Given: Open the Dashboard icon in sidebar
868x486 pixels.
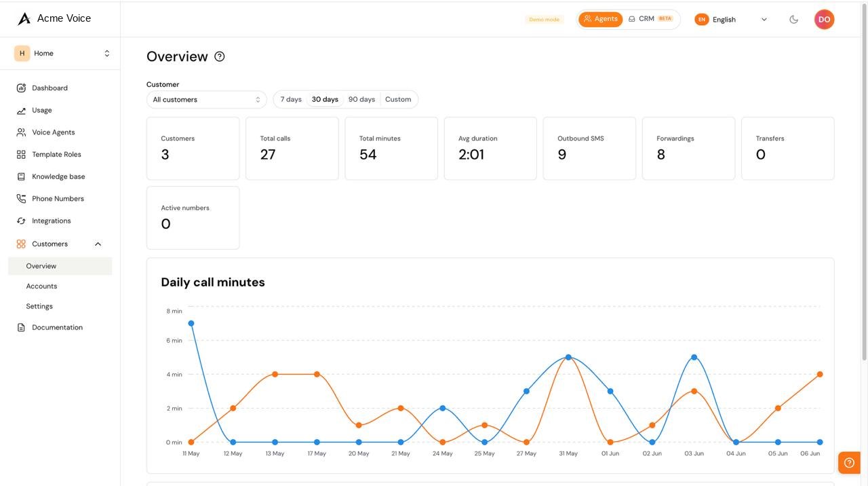Looking at the screenshot, I should click(21, 88).
